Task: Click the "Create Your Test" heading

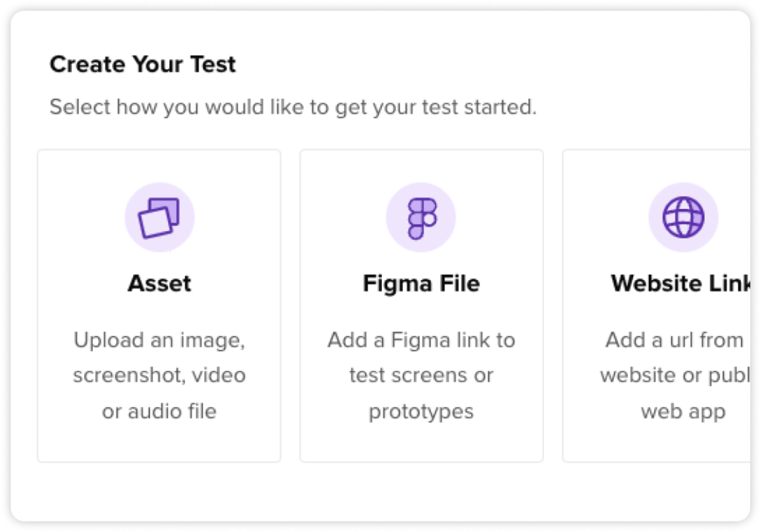Action: point(142,65)
